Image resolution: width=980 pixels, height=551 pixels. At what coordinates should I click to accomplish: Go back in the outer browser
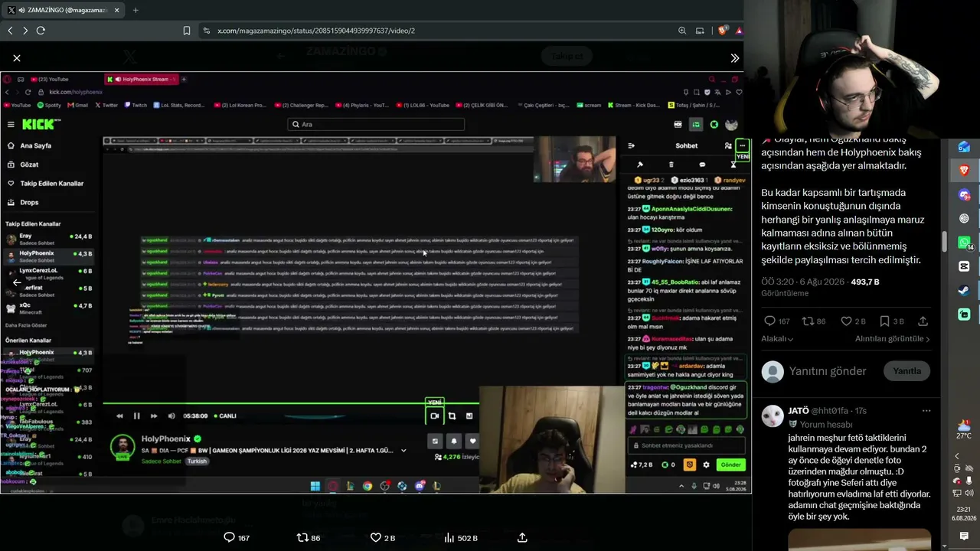(x=10, y=31)
